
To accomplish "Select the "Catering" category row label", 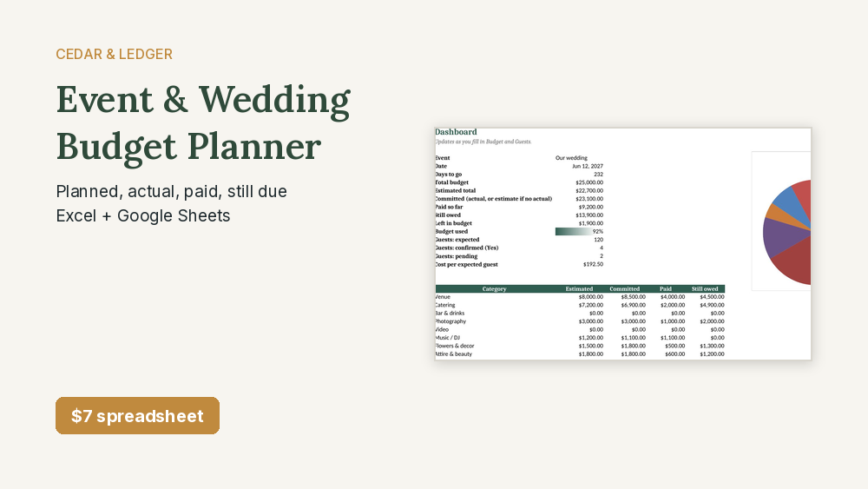I will pos(445,305).
